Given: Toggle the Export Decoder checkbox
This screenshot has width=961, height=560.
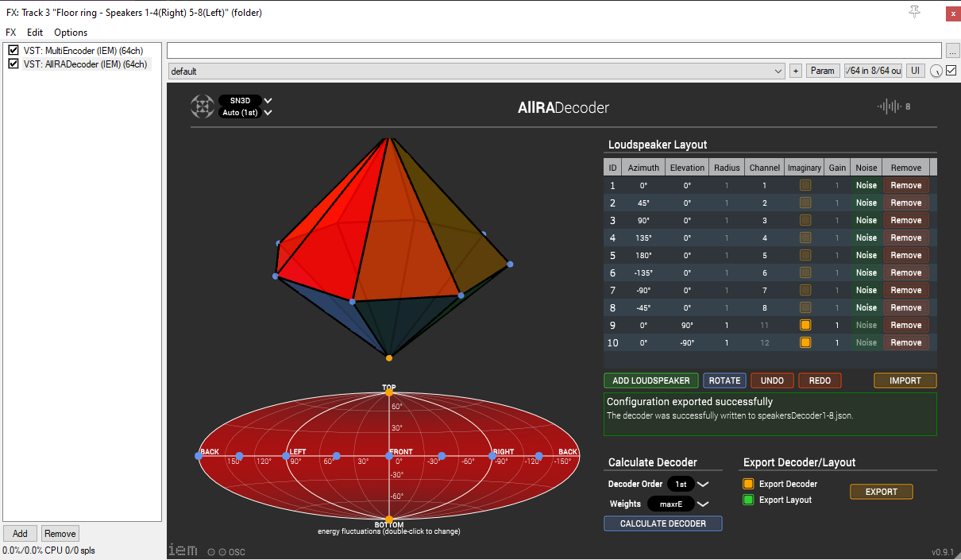Looking at the screenshot, I should [748, 484].
